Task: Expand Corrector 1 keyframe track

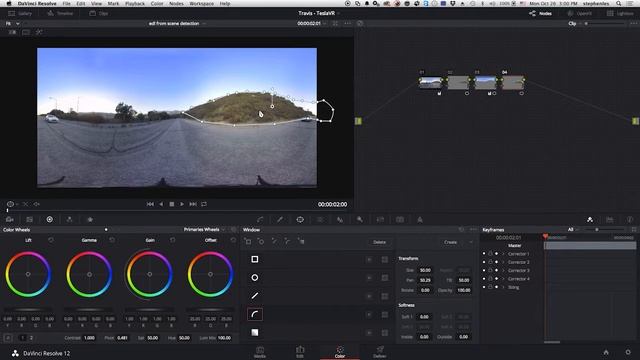Action: coord(503,254)
